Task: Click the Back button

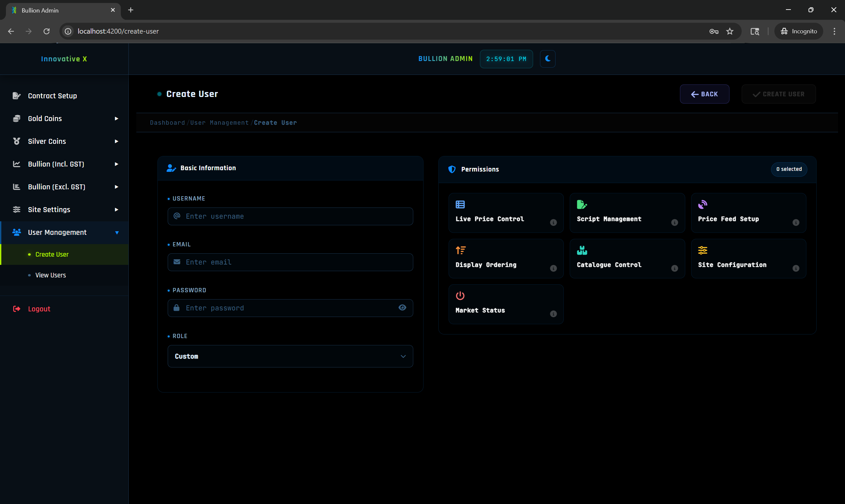Action: pos(704,94)
